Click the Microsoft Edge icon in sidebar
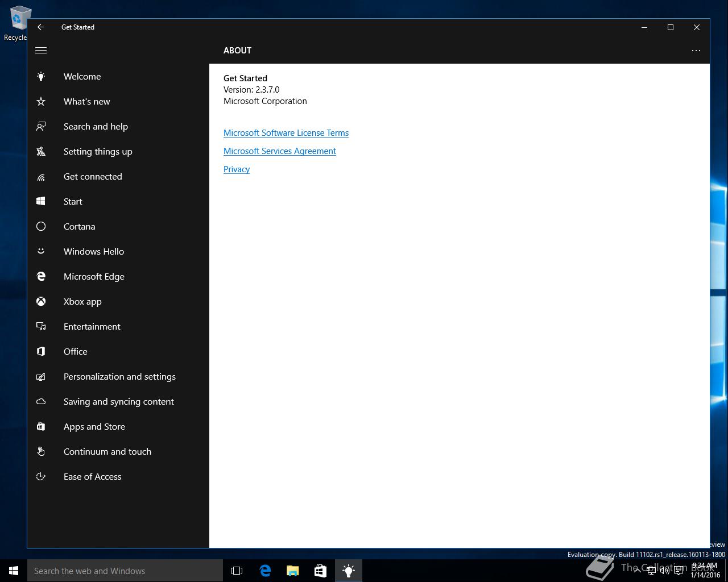This screenshot has height=582, width=728. coord(41,276)
